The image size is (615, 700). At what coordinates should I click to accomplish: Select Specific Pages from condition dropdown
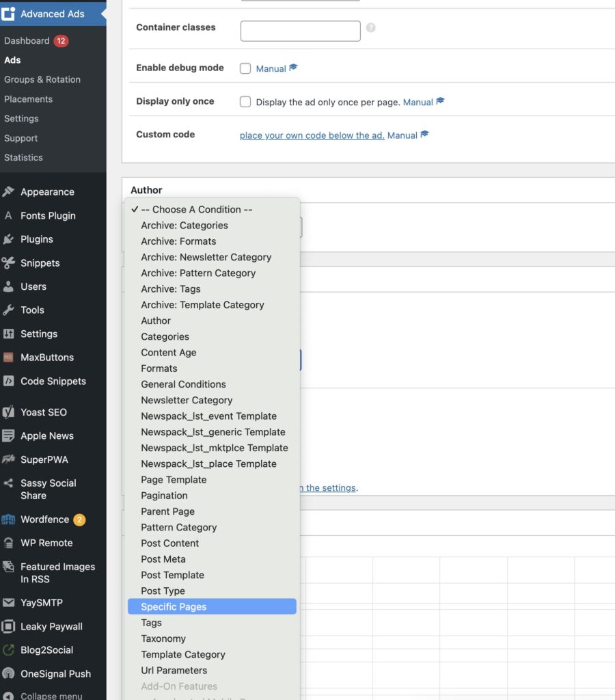(174, 607)
